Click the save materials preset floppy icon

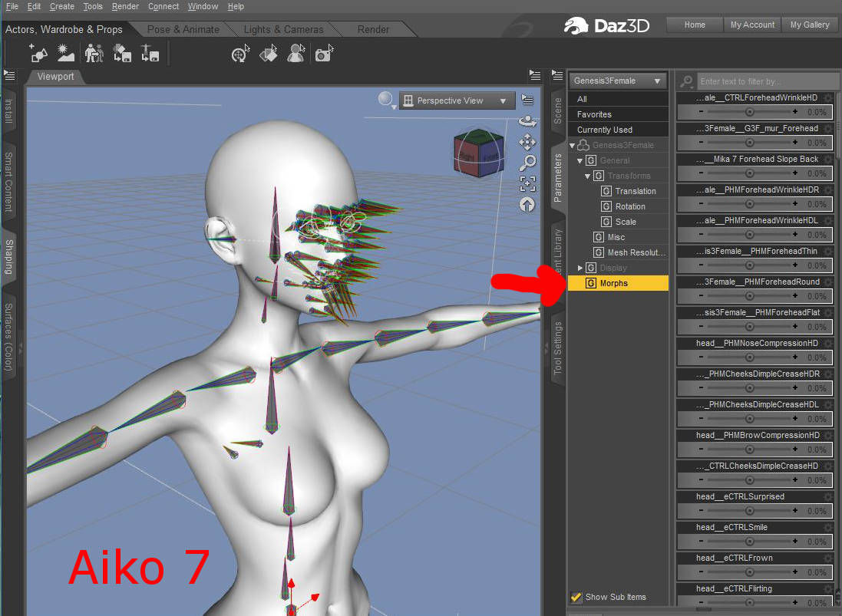click(122, 53)
